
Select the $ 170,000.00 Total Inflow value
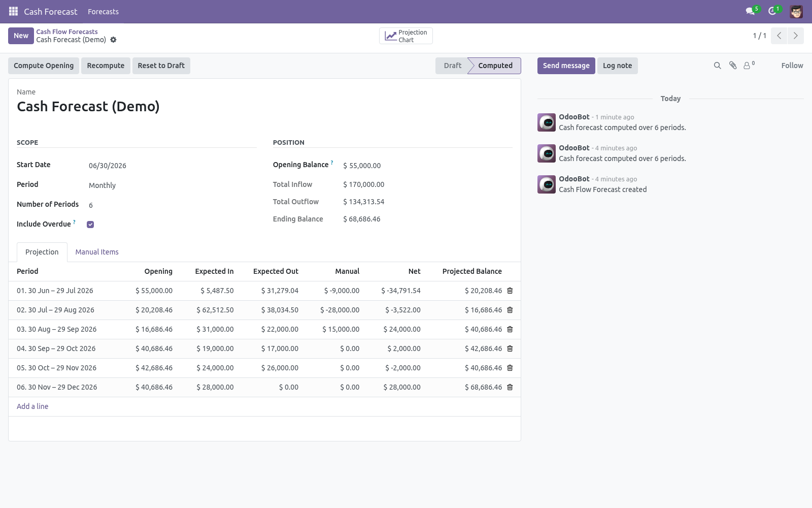pos(364,184)
